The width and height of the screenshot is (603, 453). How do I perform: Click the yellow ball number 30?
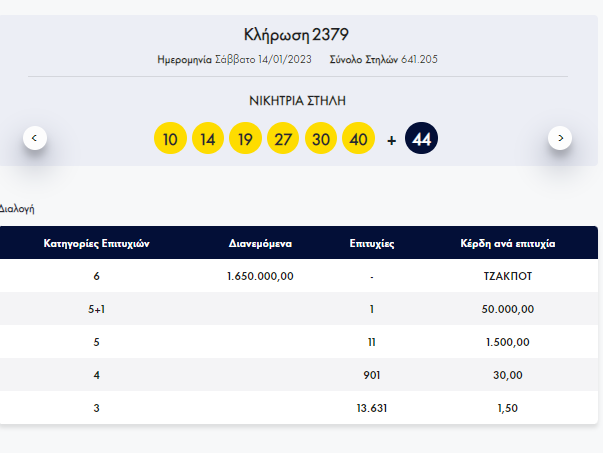321,138
